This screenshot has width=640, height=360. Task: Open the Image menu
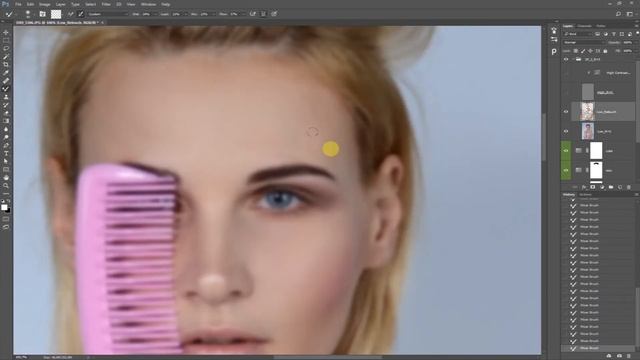click(44, 4)
